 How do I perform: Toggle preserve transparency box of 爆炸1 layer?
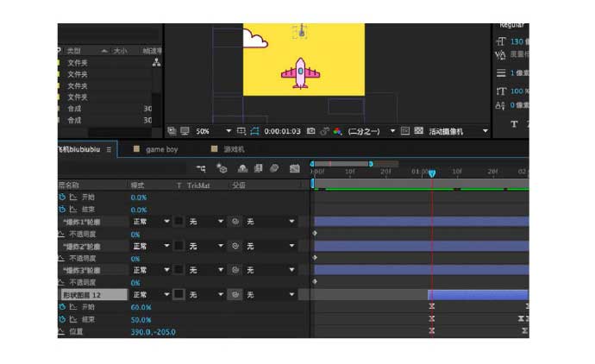pyautogui.click(x=178, y=221)
